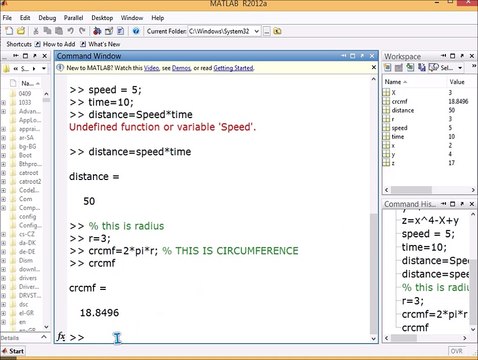Open selected variable in Workspace toolbar
This screenshot has height=360, width=478.
(x=398, y=68)
